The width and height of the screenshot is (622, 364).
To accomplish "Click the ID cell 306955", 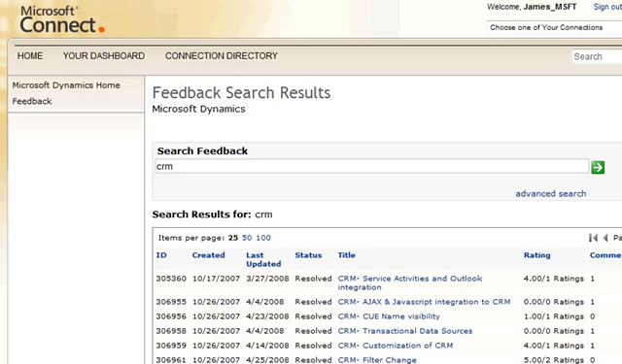I will (x=171, y=302).
